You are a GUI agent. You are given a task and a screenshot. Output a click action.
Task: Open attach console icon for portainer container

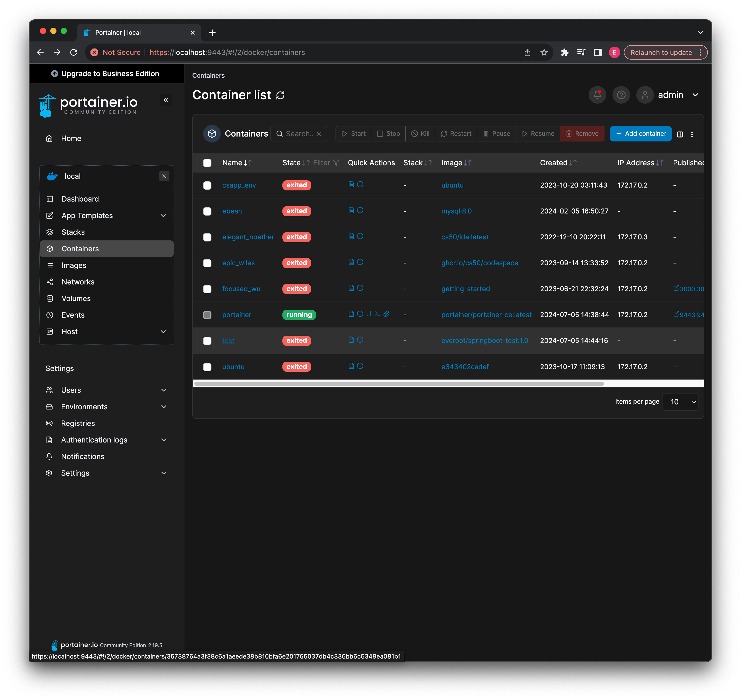tap(387, 314)
